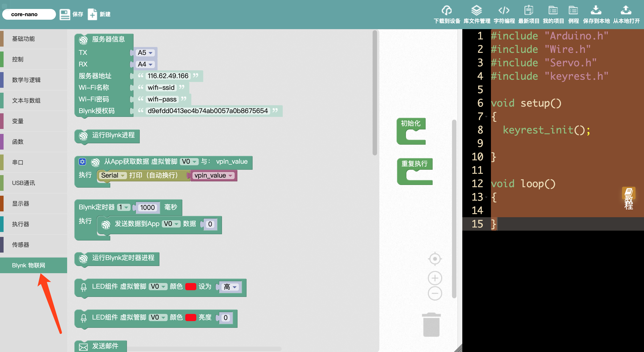Select the 重复执行 block in workspace
644x352 pixels.
(414, 171)
